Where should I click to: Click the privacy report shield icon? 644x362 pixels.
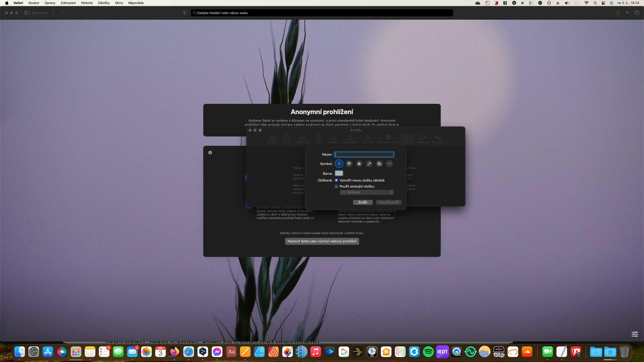185,13
